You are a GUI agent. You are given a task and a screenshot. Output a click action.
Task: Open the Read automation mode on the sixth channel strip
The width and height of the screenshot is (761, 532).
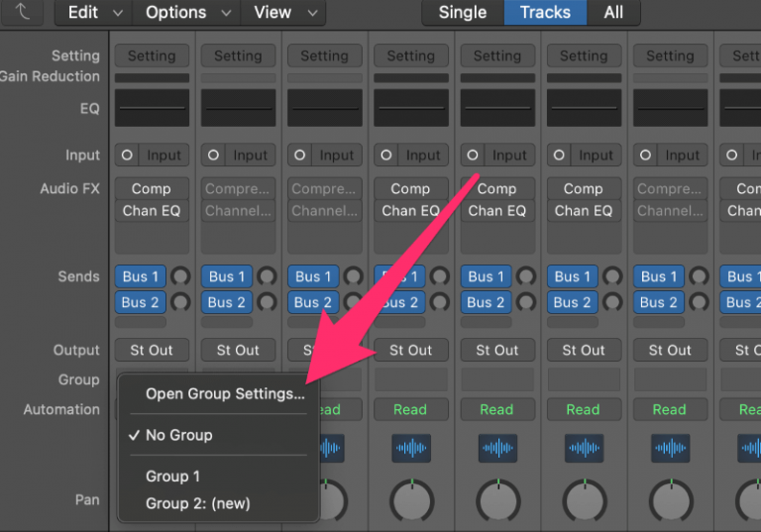click(x=584, y=409)
